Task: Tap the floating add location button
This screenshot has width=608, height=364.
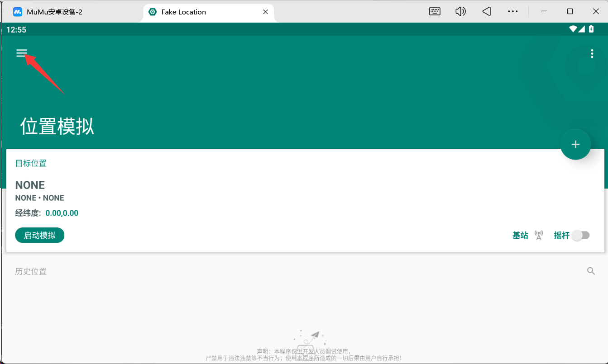Action: click(575, 145)
